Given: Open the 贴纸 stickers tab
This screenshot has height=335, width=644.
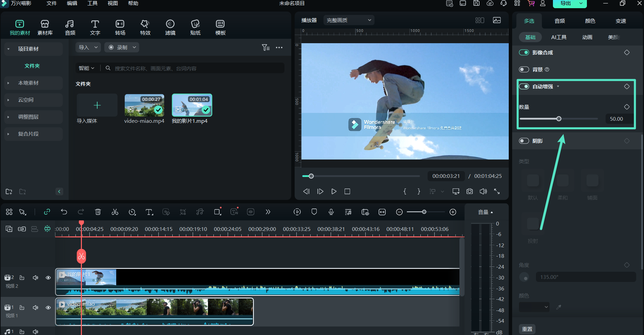Looking at the screenshot, I should click(195, 27).
